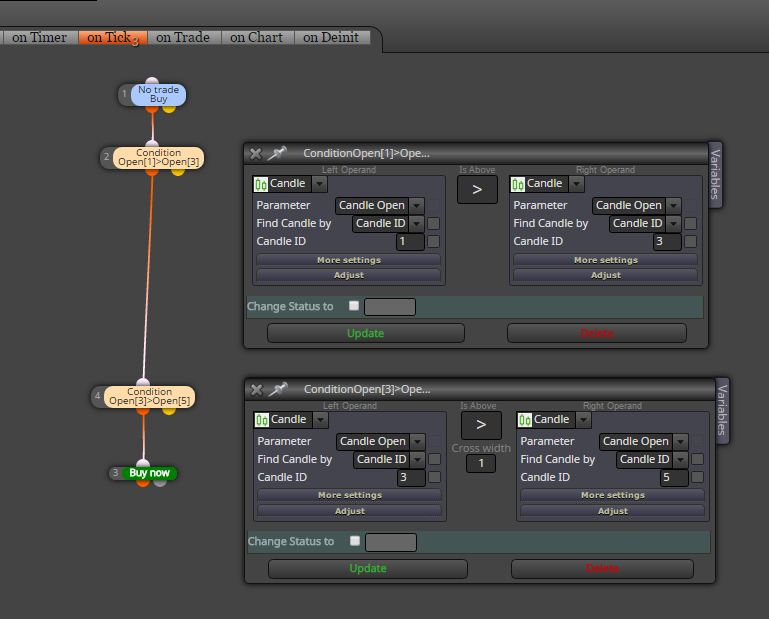Click the Condition Open[1]>Open[3] block

158,157
